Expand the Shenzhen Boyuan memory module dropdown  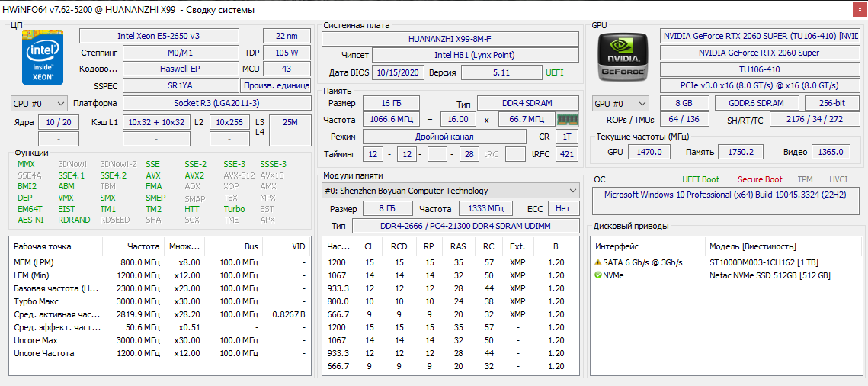pos(451,191)
